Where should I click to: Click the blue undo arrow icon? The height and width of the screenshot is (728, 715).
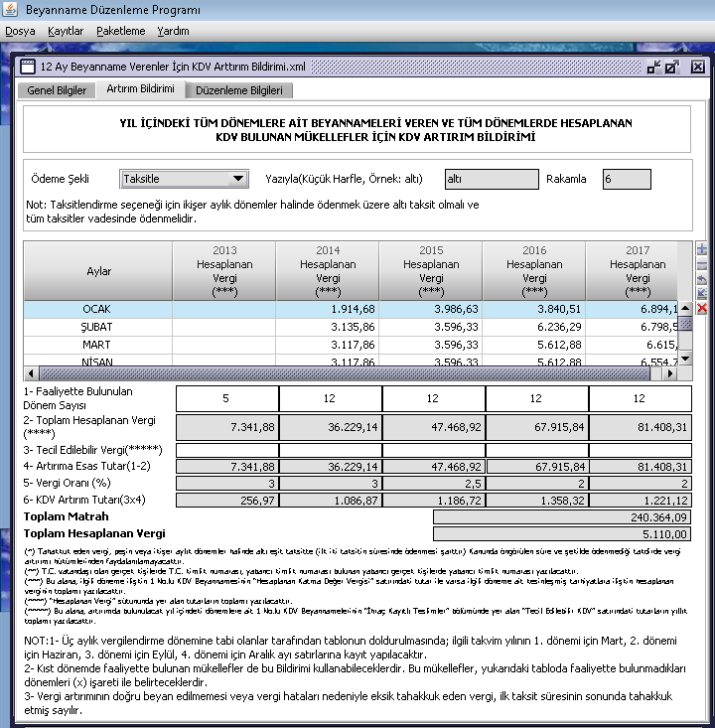(701, 279)
